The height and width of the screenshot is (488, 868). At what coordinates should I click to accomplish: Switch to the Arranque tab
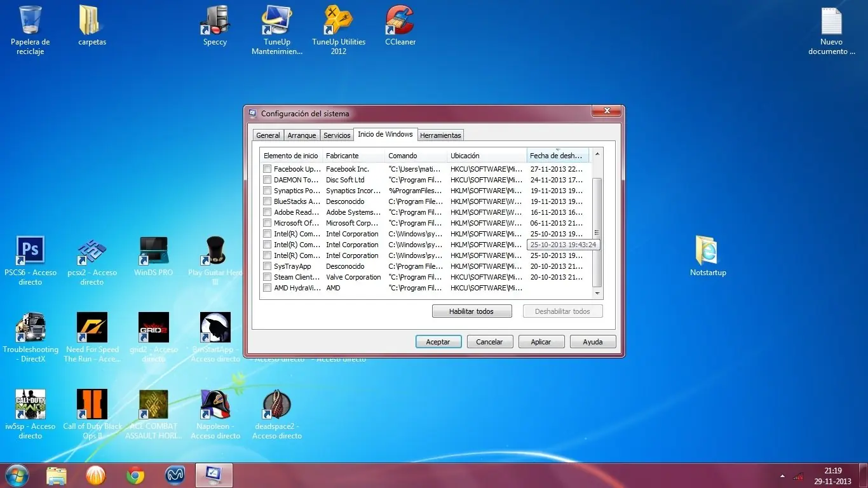coord(301,135)
